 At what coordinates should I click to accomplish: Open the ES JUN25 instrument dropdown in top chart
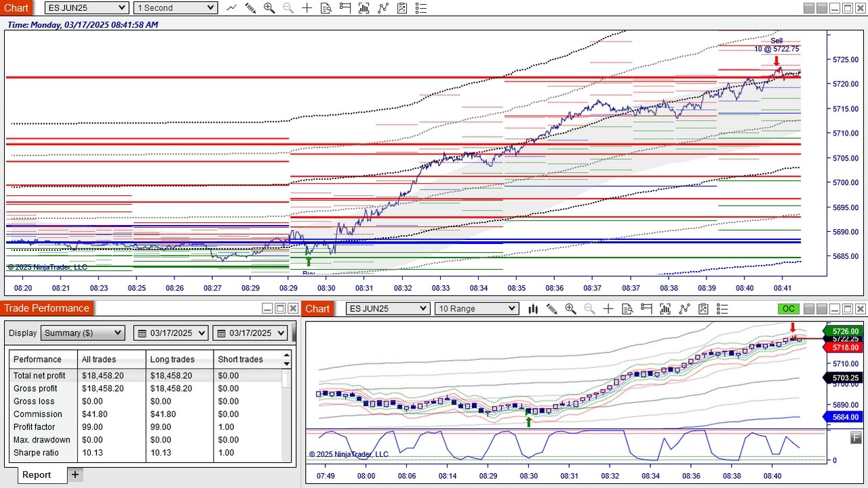(x=87, y=7)
